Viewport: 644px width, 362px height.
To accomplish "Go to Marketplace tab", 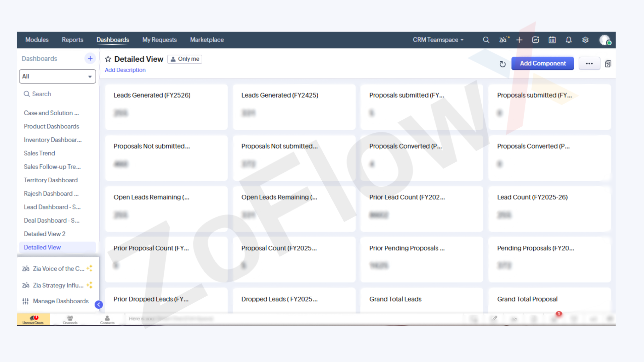I will tap(207, 40).
